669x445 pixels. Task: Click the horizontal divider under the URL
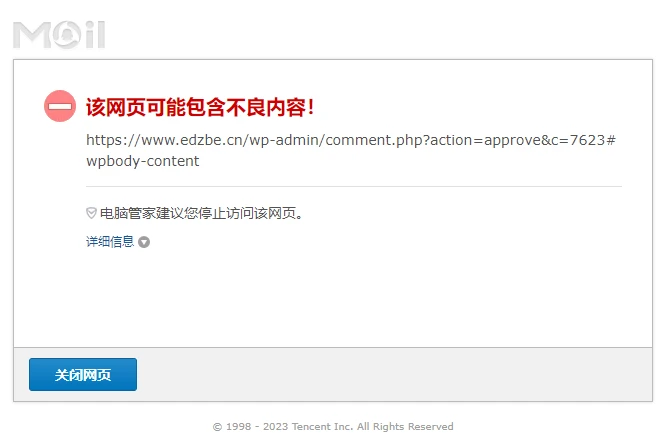pos(354,186)
